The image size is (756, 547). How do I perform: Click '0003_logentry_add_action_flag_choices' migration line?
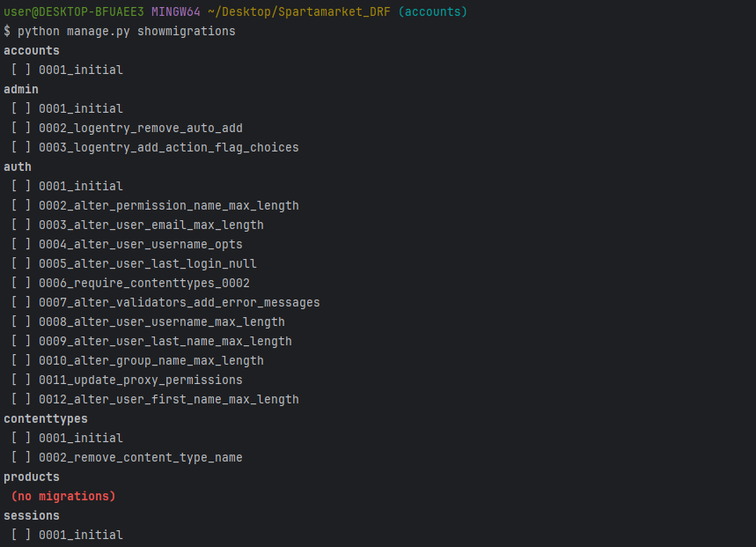point(169,148)
